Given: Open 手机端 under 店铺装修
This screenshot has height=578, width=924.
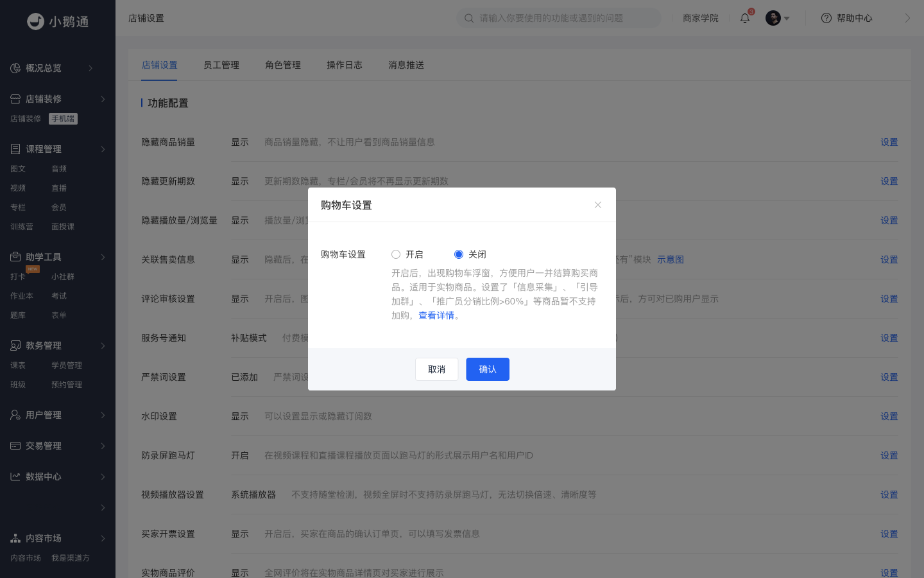Looking at the screenshot, I should point(63,119).
